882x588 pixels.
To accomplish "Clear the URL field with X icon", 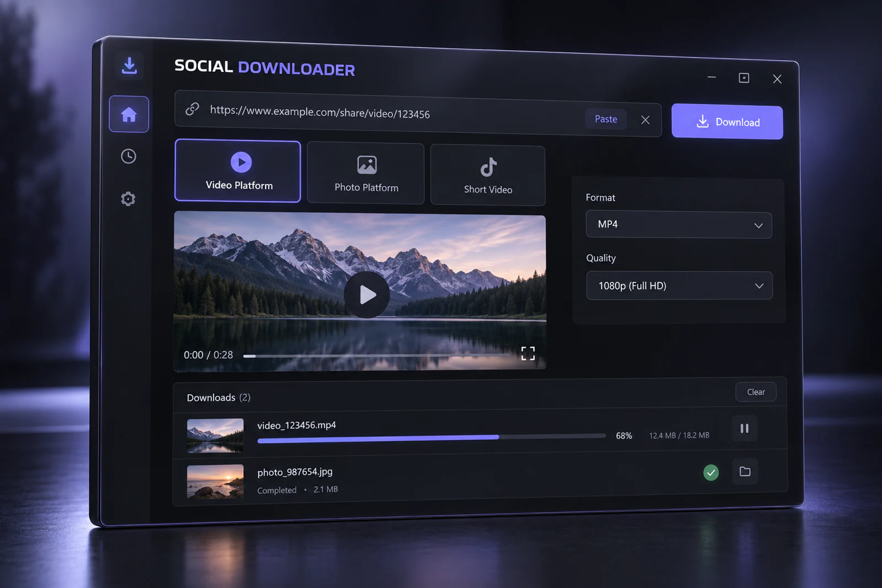I will tap(646, 120).
